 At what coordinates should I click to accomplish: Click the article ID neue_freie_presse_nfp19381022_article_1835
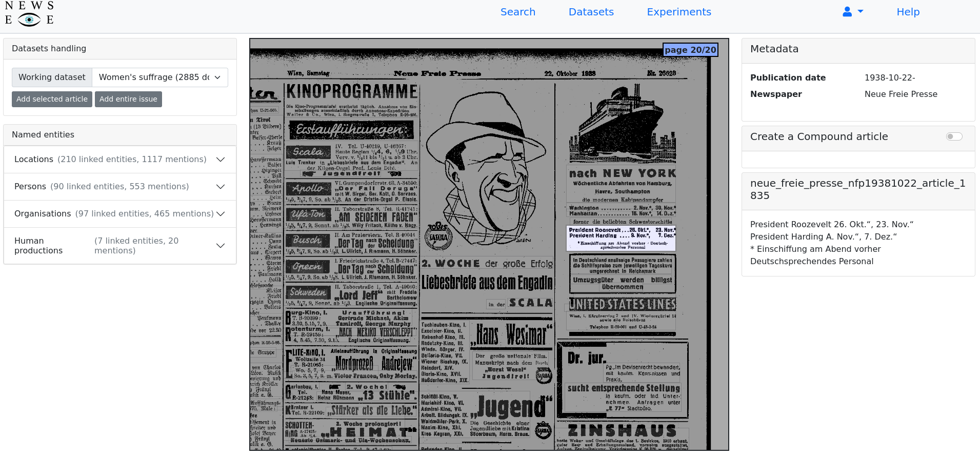pyautogui.click(x=858, y=189)
